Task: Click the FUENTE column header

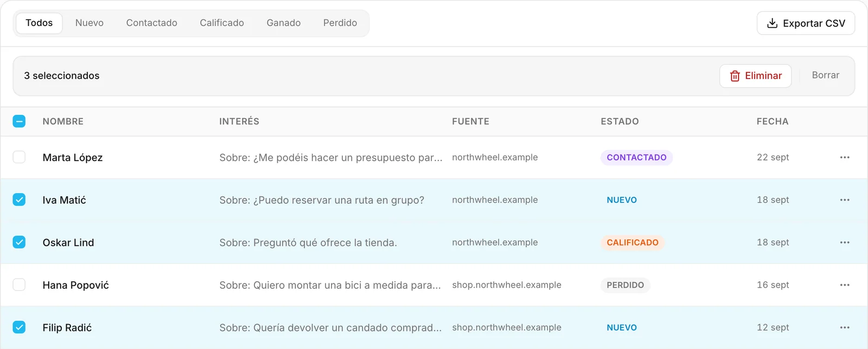Action: coord(471,121)
